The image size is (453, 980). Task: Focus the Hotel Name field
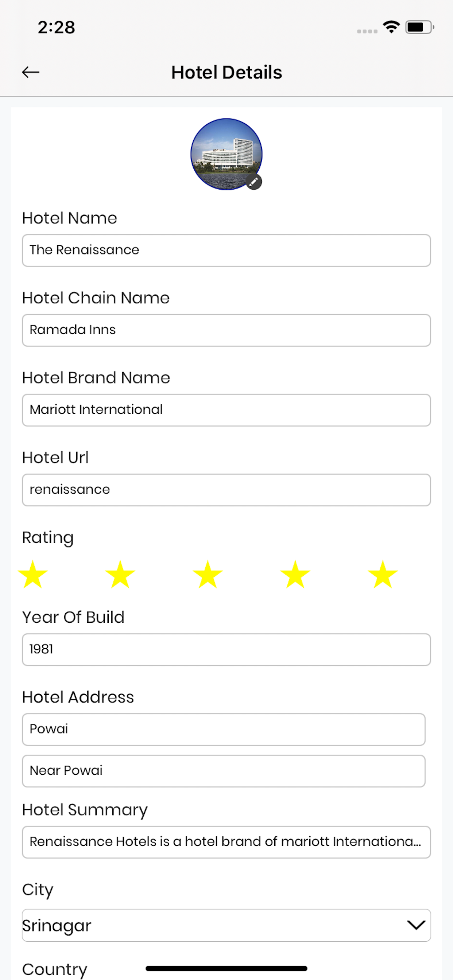coord(226,250)
